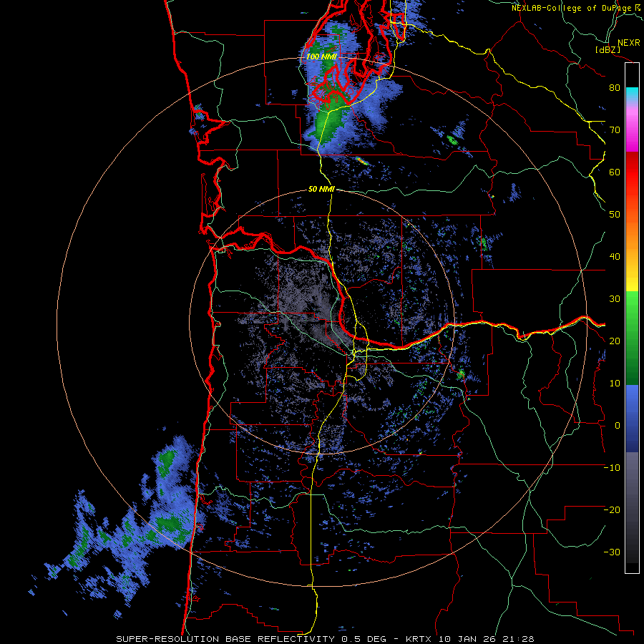Click the 50 dBZ scale value

point(615,215)
